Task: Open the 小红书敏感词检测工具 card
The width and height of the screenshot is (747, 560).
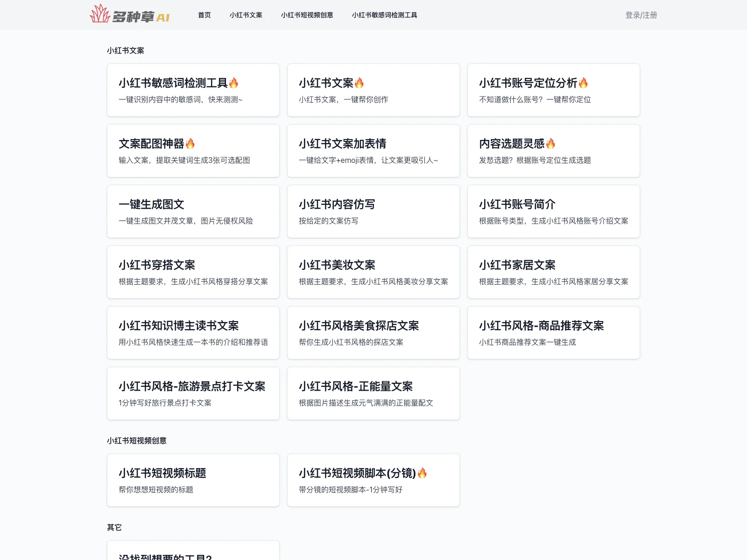Action: 193,90
